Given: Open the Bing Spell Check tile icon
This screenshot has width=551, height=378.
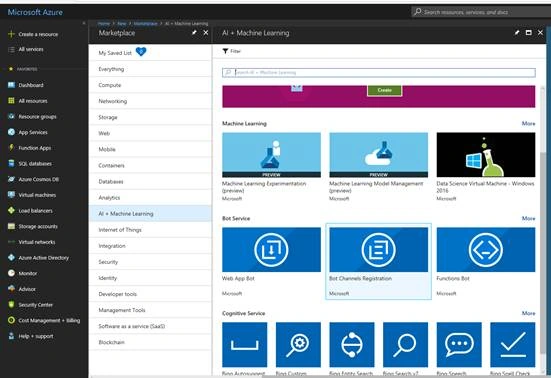Looking at the screenshot, I should click(x=513, y=345).
